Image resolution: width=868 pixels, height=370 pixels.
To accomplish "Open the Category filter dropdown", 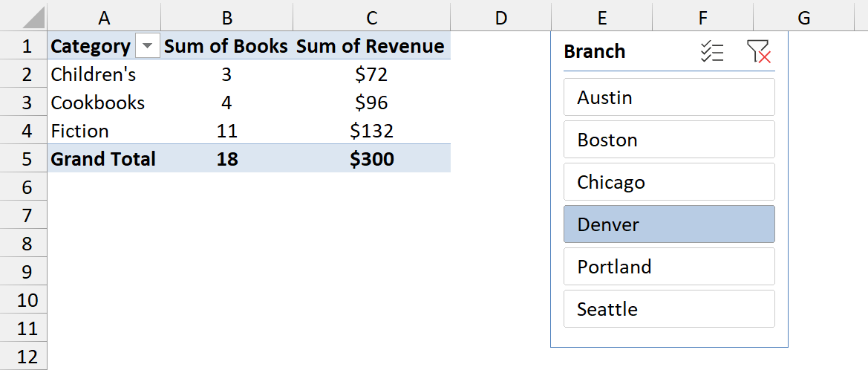I will (147, 47).
